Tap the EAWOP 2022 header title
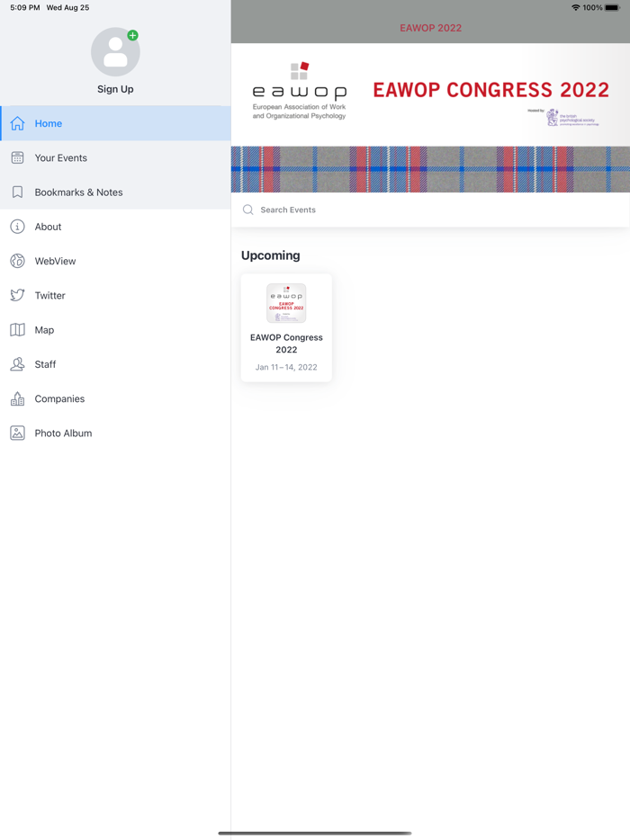 [x=430, y=28]
